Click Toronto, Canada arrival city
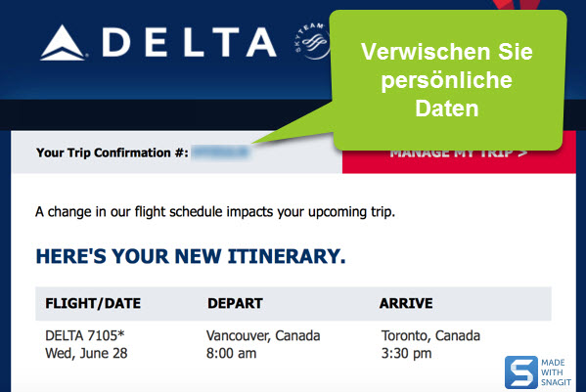 [430, 335]
